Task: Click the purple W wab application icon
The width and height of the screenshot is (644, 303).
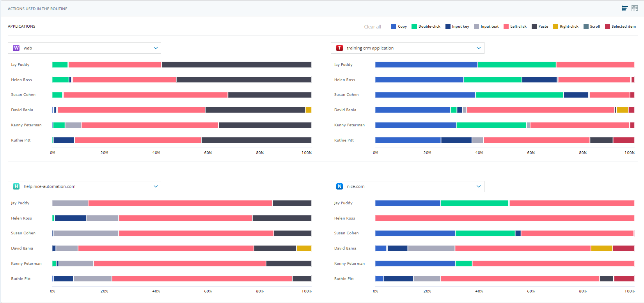Action: (x=16, y=48)
